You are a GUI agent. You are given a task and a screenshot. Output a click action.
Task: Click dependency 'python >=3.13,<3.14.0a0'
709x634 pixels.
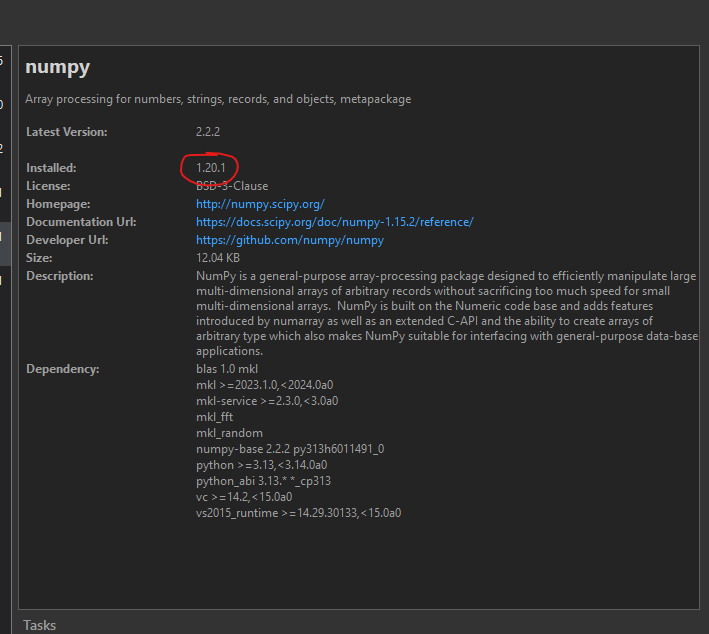pyautogui.click(x=262, y=465)
